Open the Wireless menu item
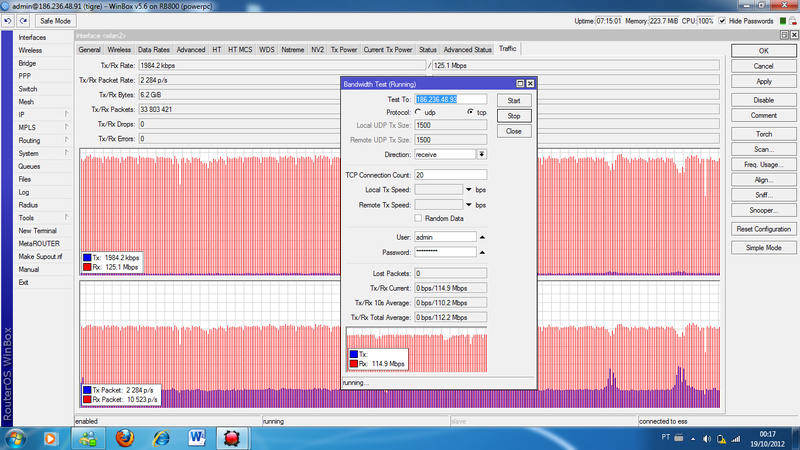Viewport: 800px width, 450px height. pyautogui.click(x=30, y=50)
